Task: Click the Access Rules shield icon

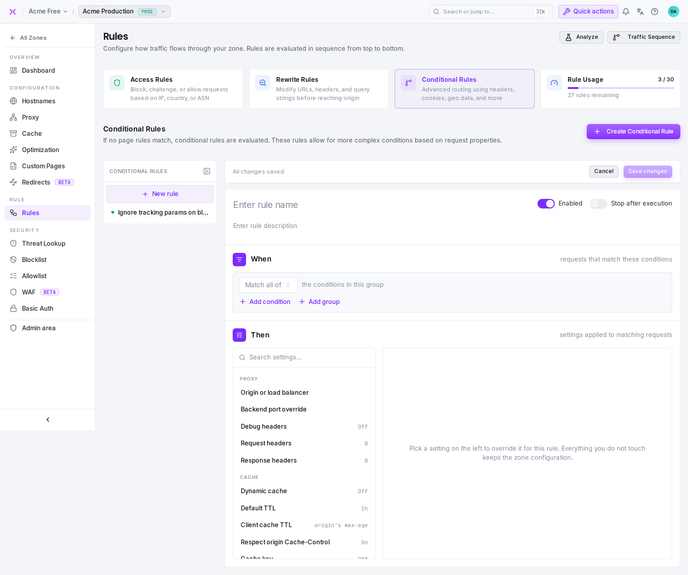Action: [117, 83]
